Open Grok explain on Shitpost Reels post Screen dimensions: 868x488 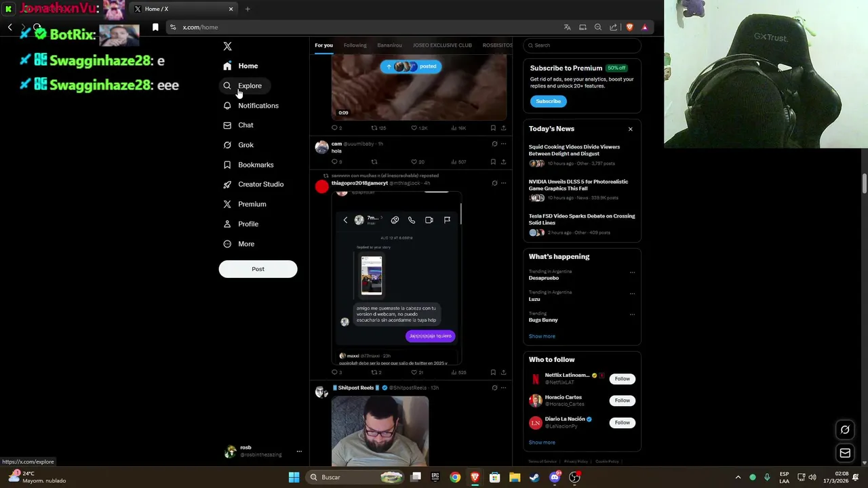(494, 388)
